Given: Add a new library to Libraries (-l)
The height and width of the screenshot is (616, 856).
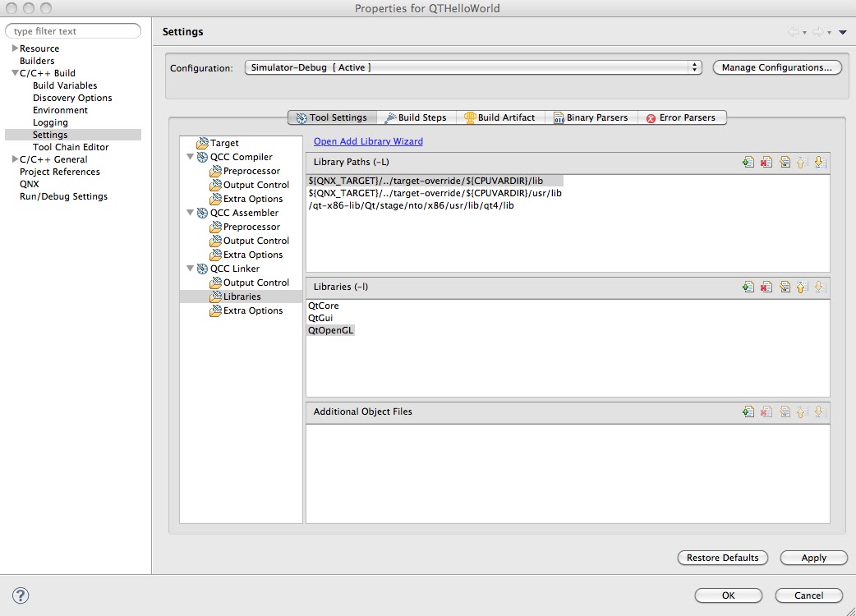Looking at the screenshot, I should 748,287.
